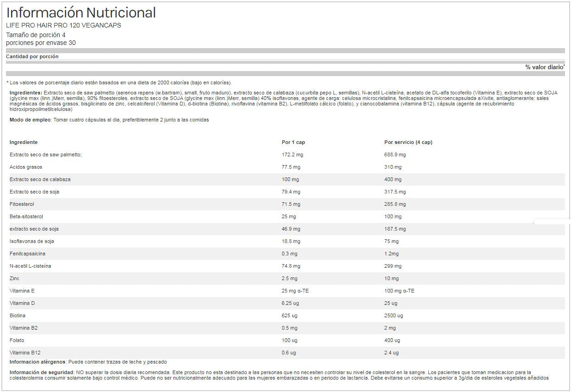Click the 'Beta-sitosterol' row label

26,216
